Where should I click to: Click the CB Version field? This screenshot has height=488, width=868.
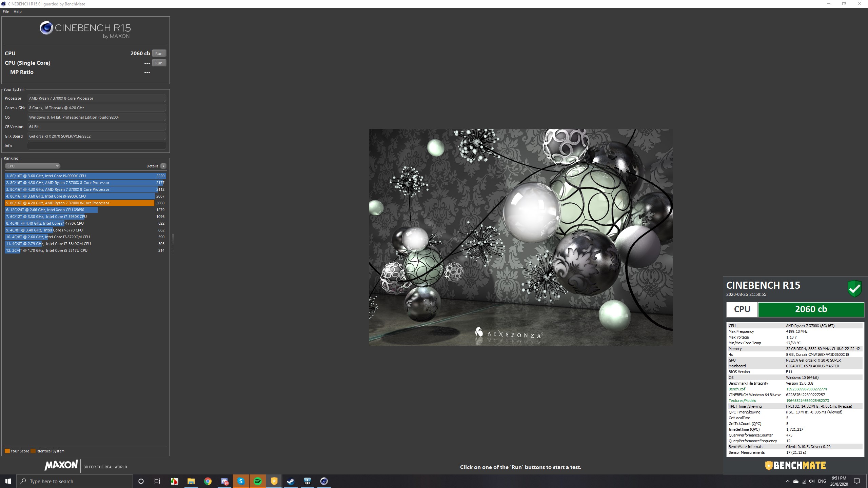pos(97,127)
